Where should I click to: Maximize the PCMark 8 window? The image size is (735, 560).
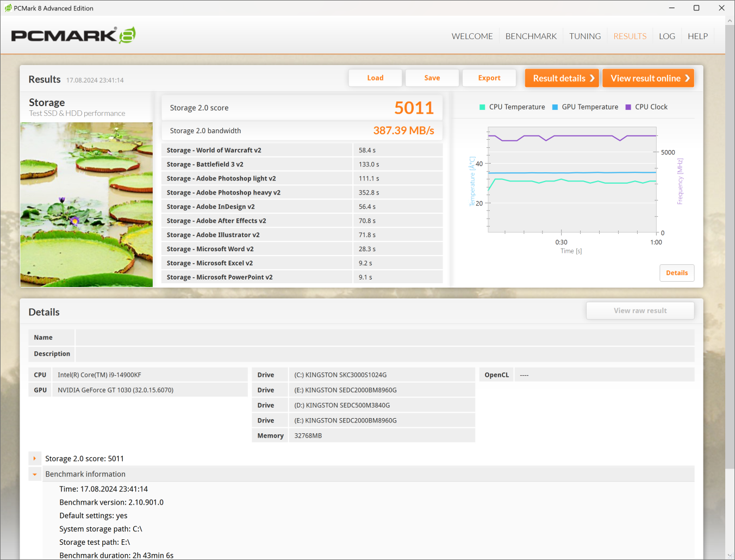(696, 8)
